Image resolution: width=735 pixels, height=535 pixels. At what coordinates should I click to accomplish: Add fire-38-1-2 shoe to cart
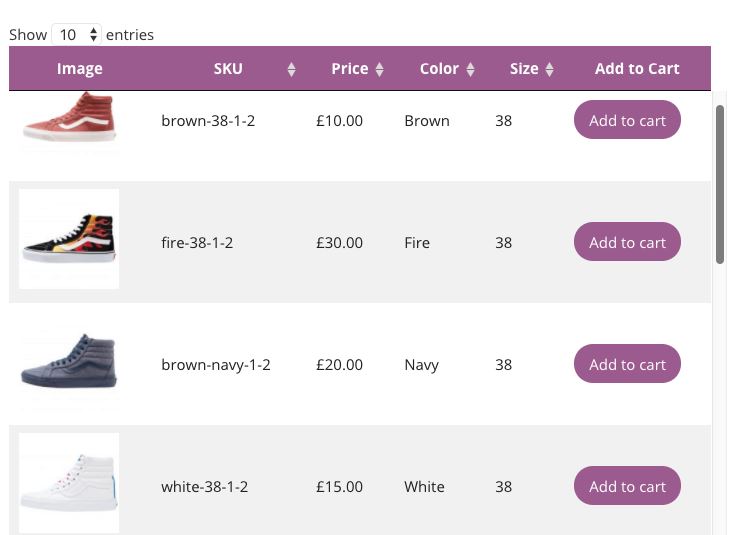click(627, 242)
